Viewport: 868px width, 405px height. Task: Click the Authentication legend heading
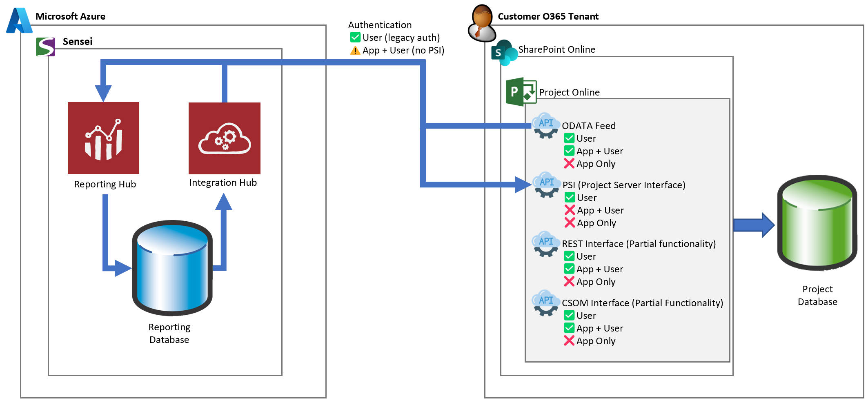point(380,25)
